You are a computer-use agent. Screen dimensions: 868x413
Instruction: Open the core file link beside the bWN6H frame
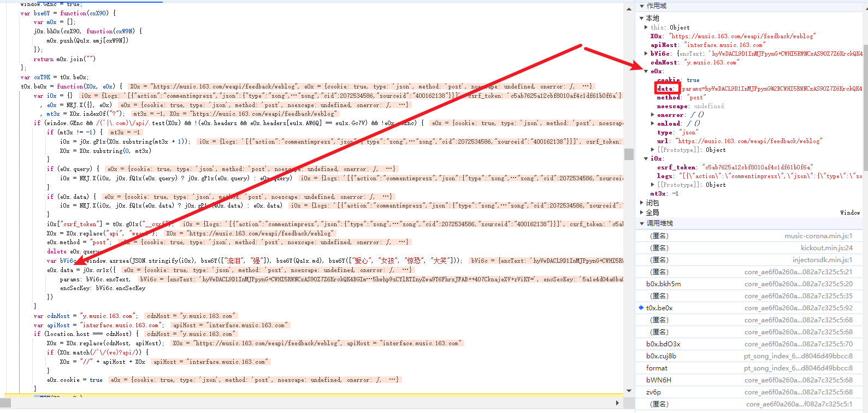click(x=798, y=380)
